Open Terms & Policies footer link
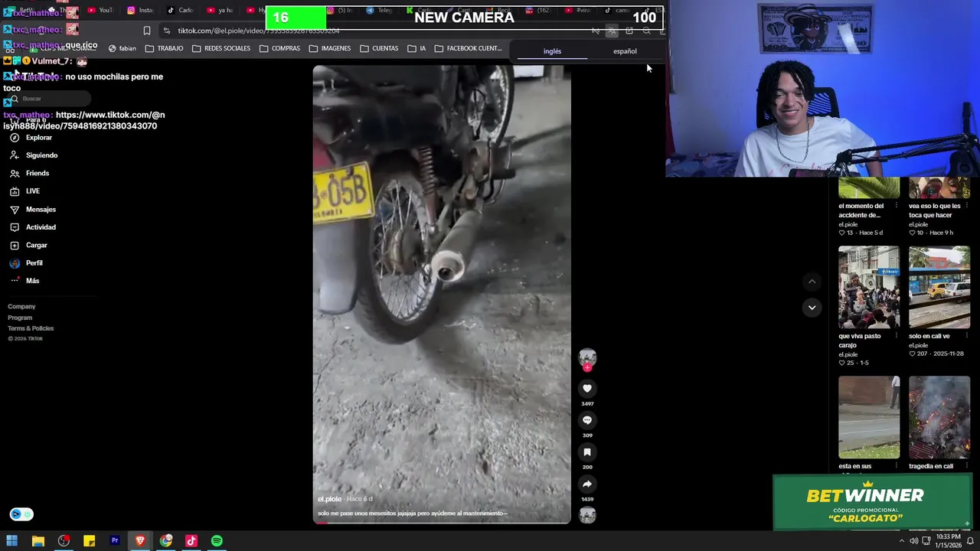980x551 pixels. (31, 328)
